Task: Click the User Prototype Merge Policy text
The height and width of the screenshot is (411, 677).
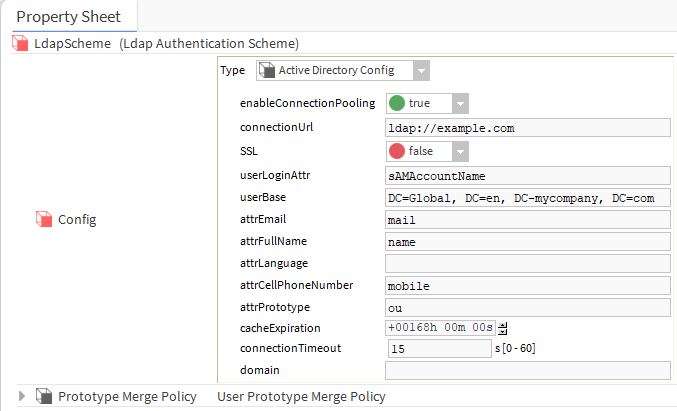Action: (x=301, y=396)
